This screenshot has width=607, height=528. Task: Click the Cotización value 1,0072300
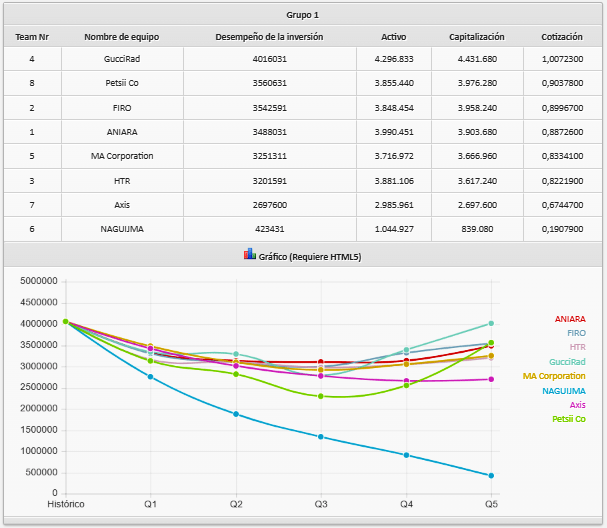(x=562, y=59)
